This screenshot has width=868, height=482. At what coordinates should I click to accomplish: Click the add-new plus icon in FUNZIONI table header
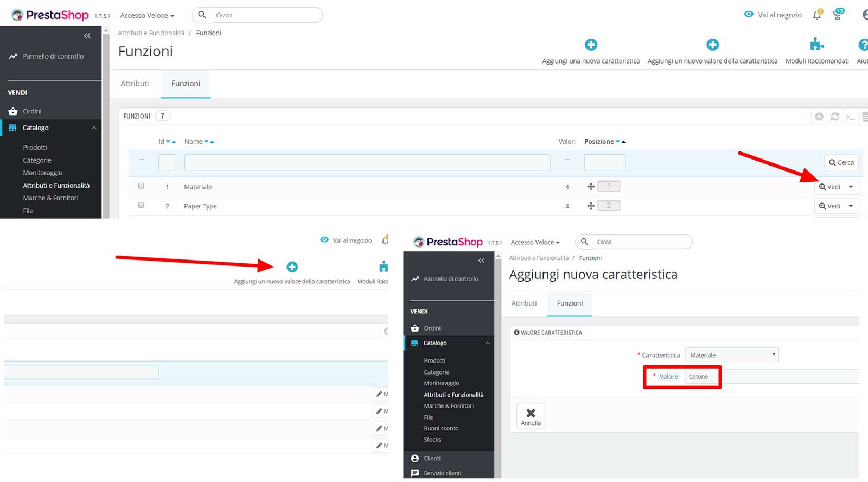(x=819, y=117)
